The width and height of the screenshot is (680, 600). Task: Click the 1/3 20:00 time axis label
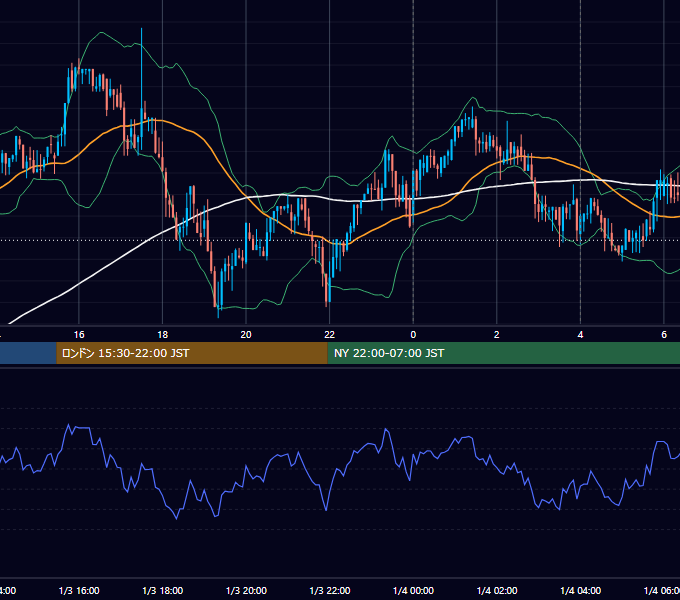pos(246,590)
